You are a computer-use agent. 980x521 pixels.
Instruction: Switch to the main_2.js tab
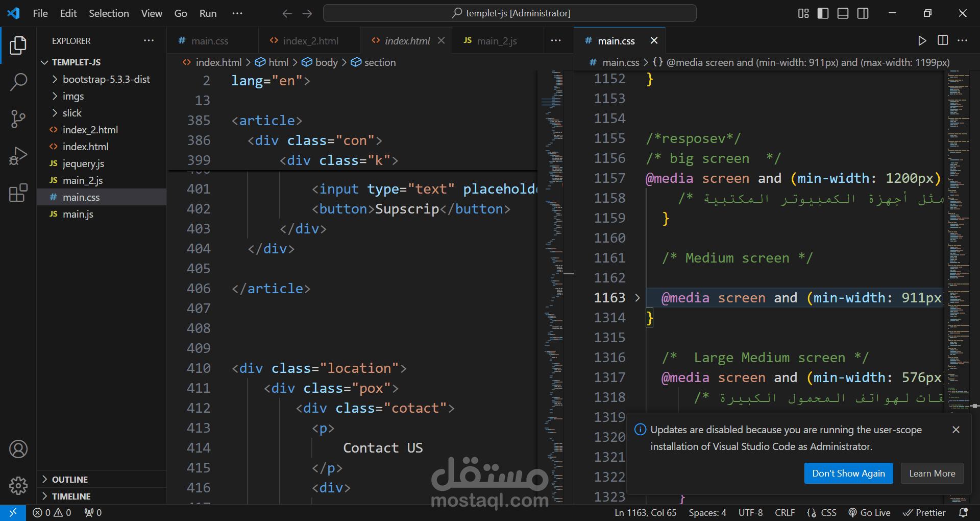[498, 40]
